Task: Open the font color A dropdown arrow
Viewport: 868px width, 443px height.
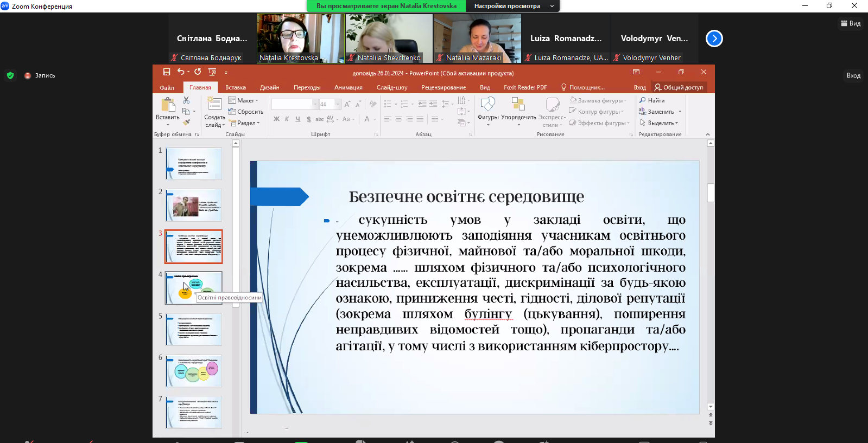Action: click(375, 119)
